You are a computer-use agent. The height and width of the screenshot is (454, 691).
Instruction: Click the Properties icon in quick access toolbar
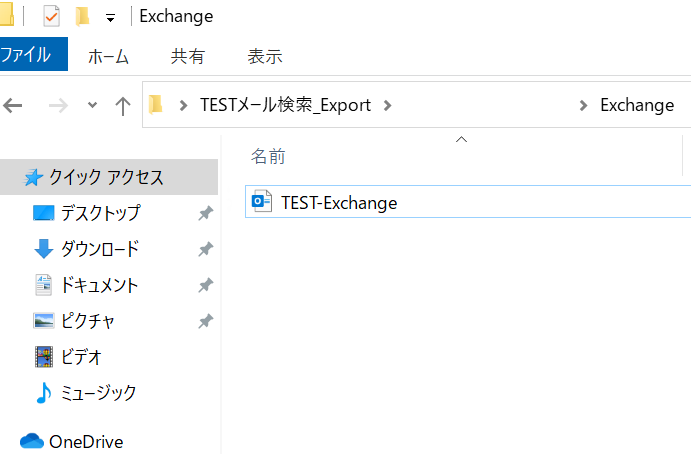coord(51,16)
